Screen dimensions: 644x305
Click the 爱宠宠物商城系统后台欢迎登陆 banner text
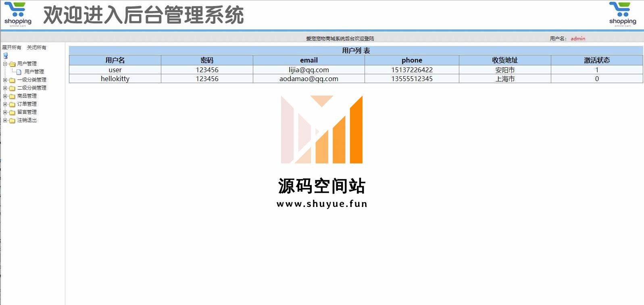point(340,39)
